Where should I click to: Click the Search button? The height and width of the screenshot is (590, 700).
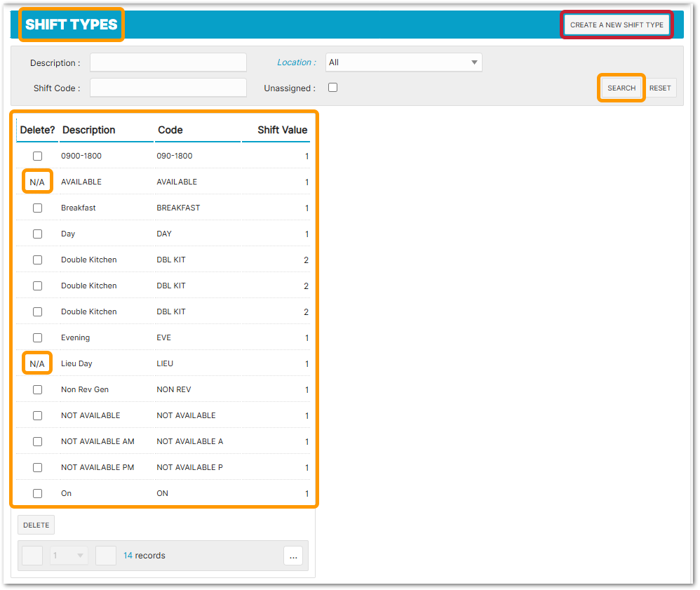point(621,88)
